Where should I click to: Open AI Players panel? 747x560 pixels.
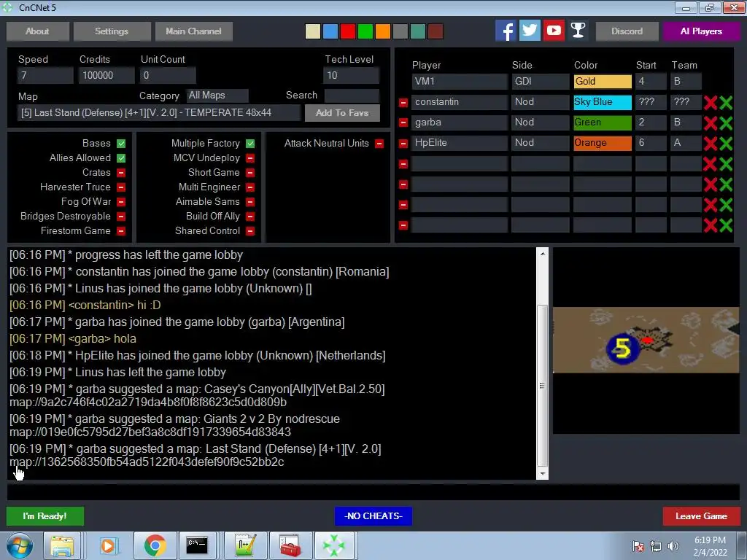(x=701, y=31)
